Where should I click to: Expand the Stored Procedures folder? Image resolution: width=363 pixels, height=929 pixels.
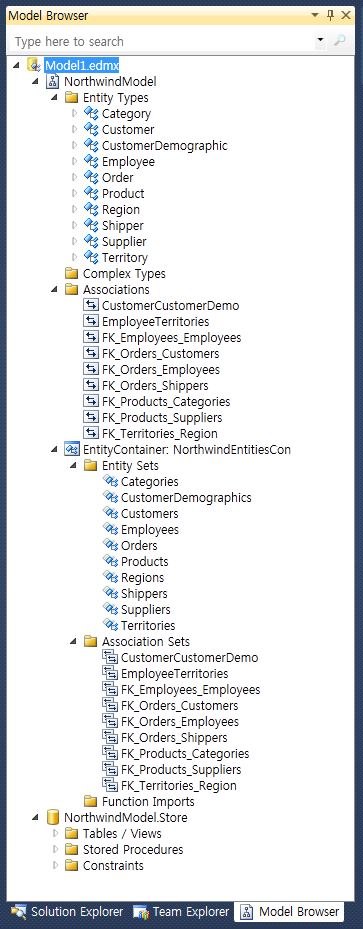pos(56,849)
